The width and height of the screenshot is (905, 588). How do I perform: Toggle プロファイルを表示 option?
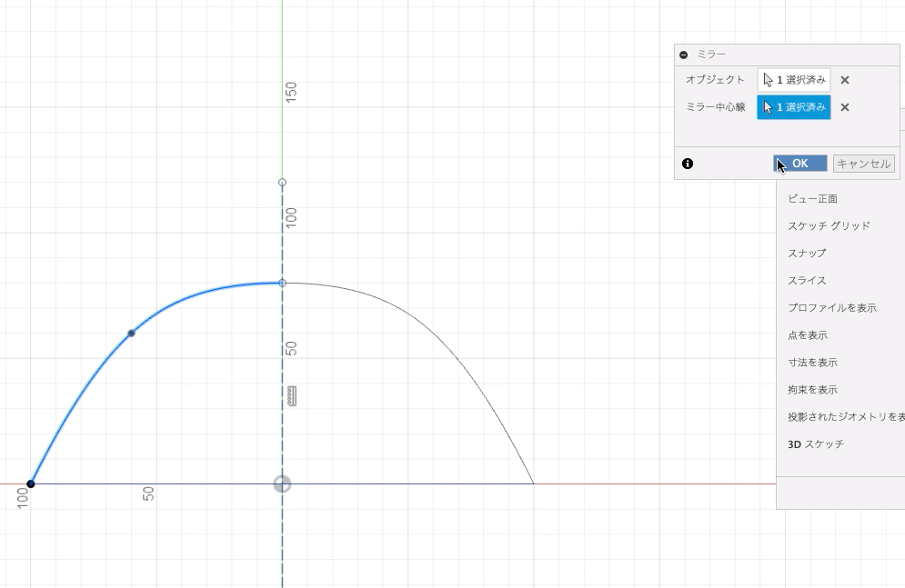(x=832, y=308)
